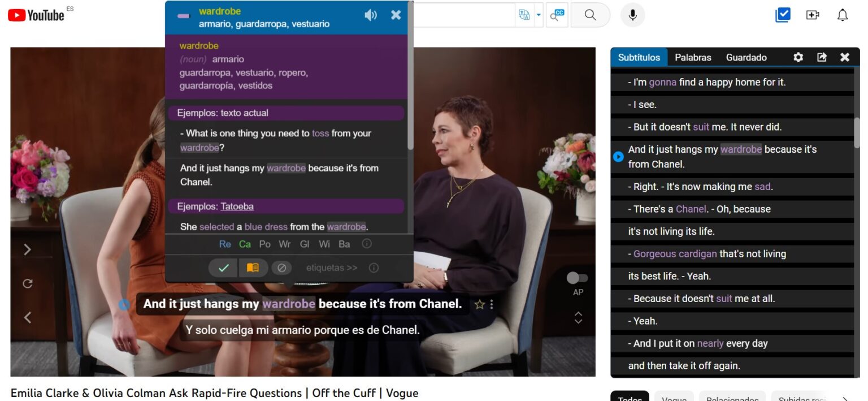The image size is (868, 401).
Task: Open the translation language dropdown arrow
Action: 539,15
